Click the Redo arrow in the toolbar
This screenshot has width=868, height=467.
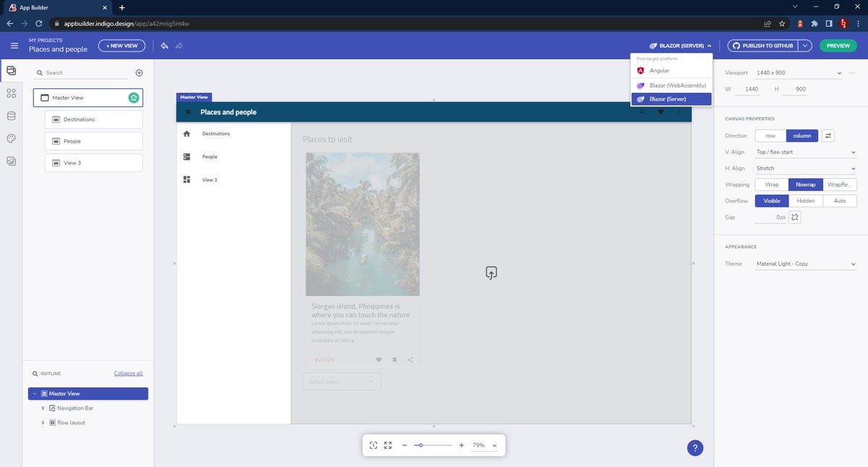(179, 45)
